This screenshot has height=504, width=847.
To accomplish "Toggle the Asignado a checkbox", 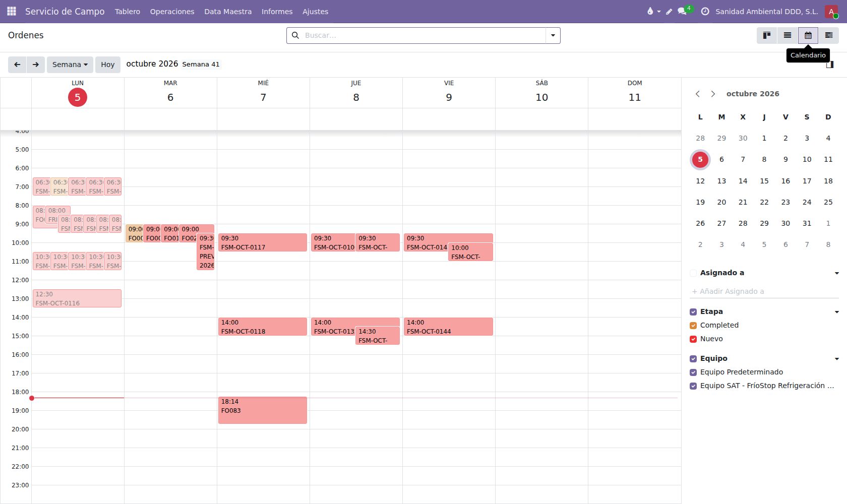I will point(693,273).
